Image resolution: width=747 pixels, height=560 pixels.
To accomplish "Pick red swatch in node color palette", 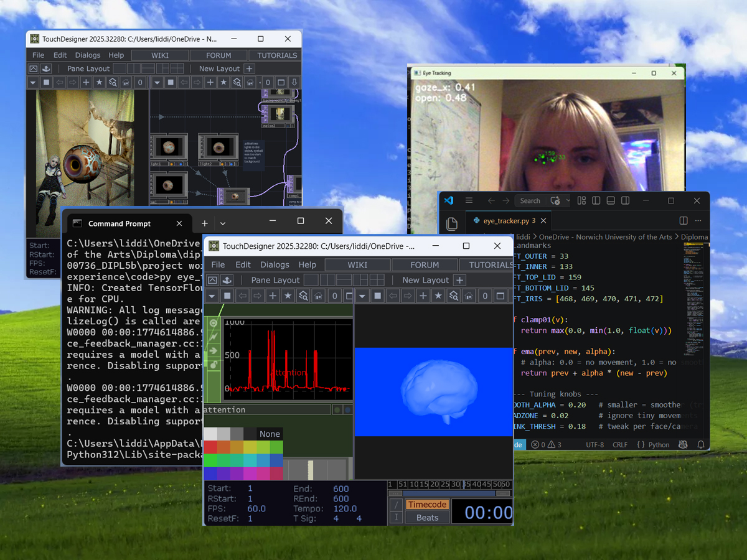I will 210,447.
